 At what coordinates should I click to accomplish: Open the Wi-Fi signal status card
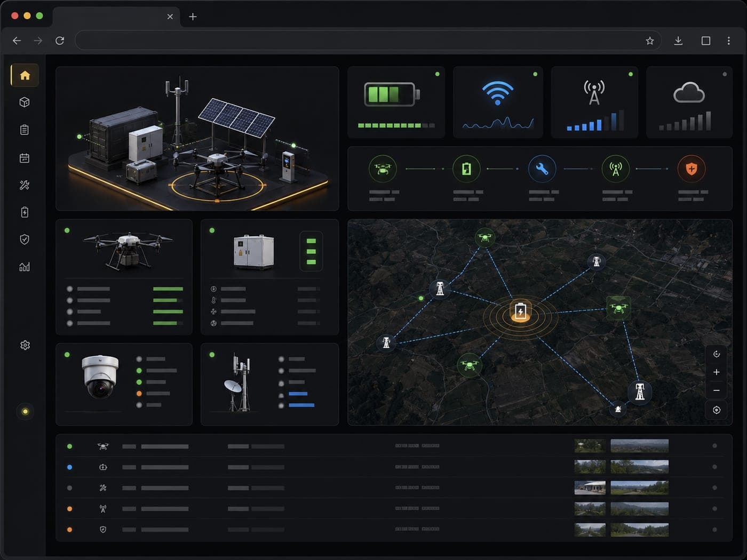[498, 102]
